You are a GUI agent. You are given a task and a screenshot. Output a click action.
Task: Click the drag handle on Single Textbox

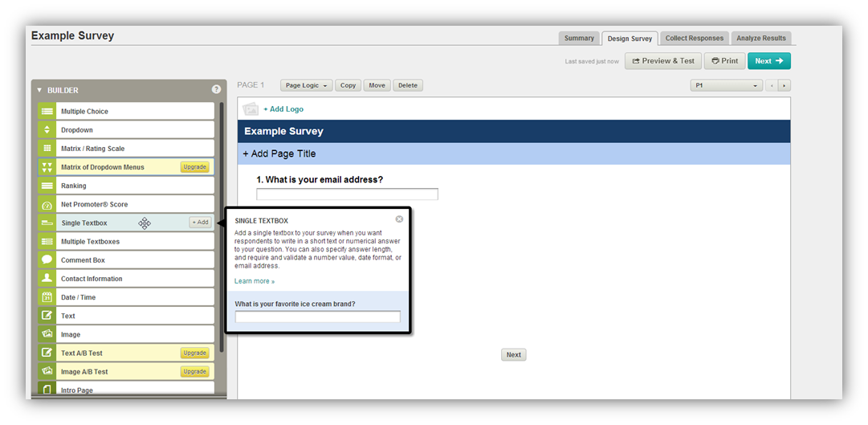(x=145, y=223)
